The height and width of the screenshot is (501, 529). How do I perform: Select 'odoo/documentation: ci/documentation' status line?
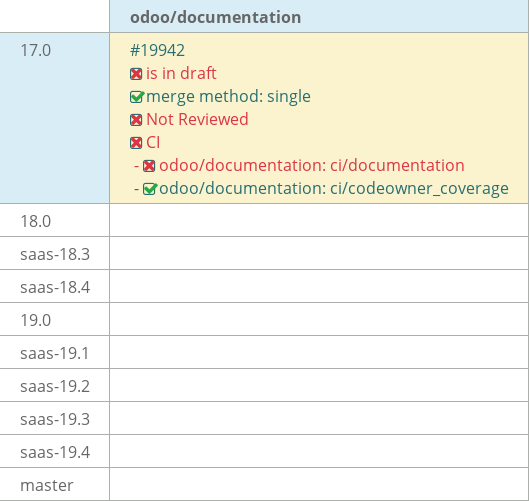(x=312, y=166)
